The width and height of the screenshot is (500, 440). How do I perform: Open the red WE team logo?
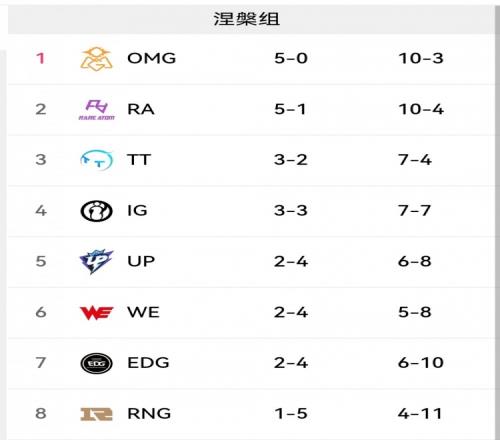coord(96,313)
